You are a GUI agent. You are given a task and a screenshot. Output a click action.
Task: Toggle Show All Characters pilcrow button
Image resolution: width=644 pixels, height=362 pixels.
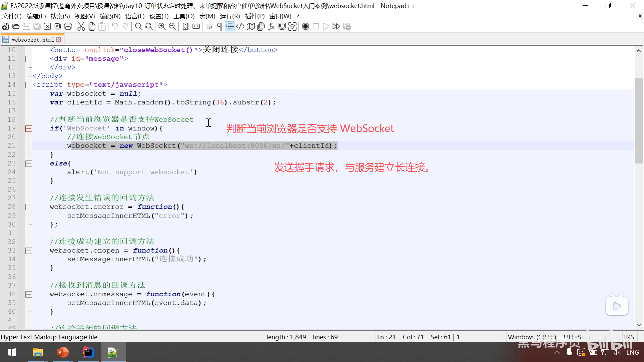[219, 27]
